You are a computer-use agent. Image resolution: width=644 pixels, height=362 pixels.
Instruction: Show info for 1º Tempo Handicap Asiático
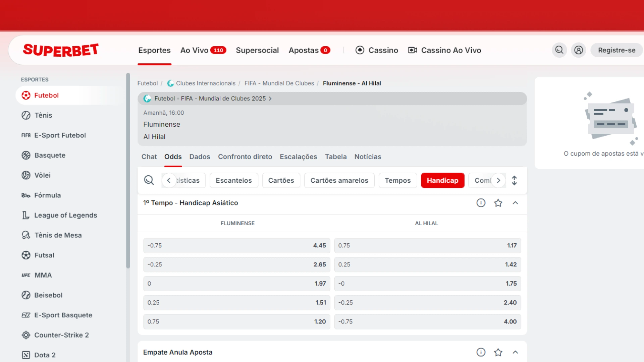click(x=481, y=203)
